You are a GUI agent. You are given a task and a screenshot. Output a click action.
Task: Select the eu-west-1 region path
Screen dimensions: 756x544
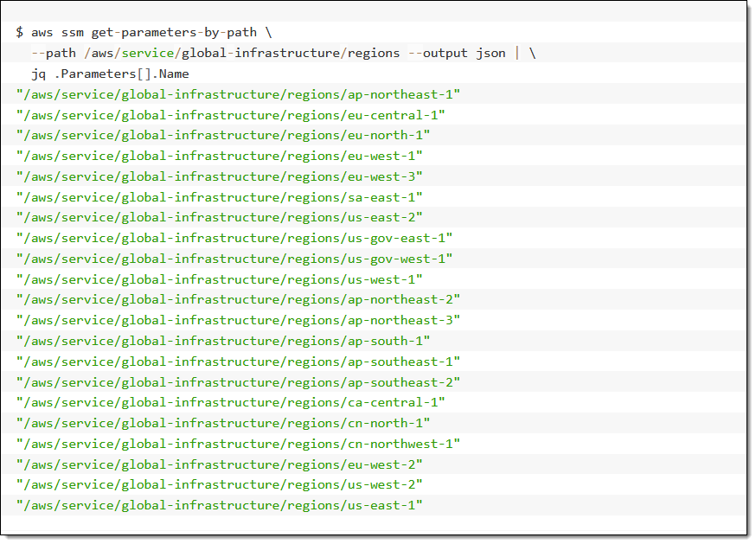pos(220,157)
